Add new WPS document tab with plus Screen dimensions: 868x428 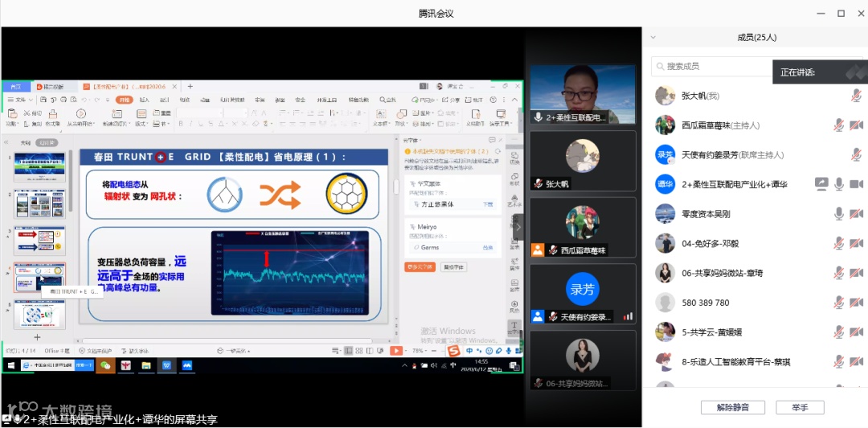(x=190, y=87)
